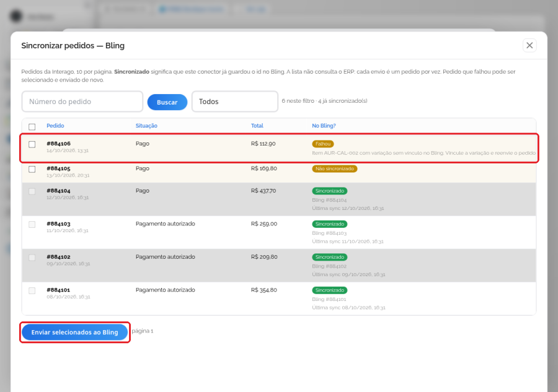Click the total R$ 259,00
Viewport: 558px width, 392px height.
pos(264,224)
